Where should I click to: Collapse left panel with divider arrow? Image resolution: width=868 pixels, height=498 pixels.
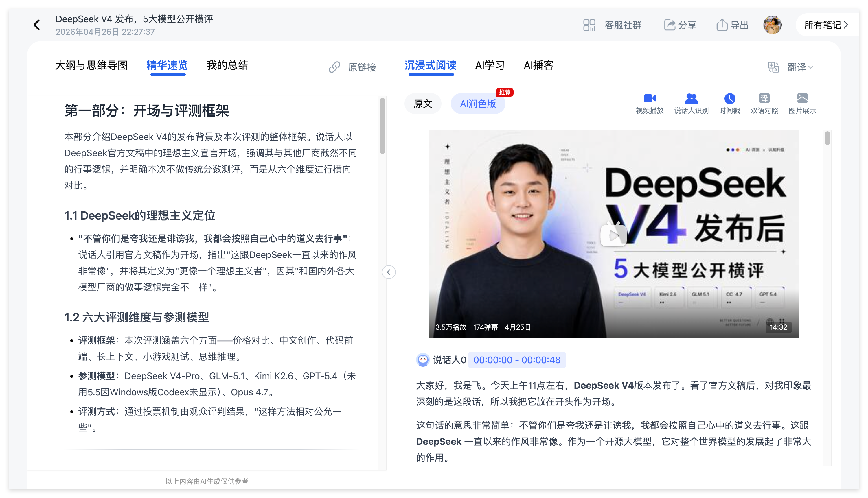point(389,272)
